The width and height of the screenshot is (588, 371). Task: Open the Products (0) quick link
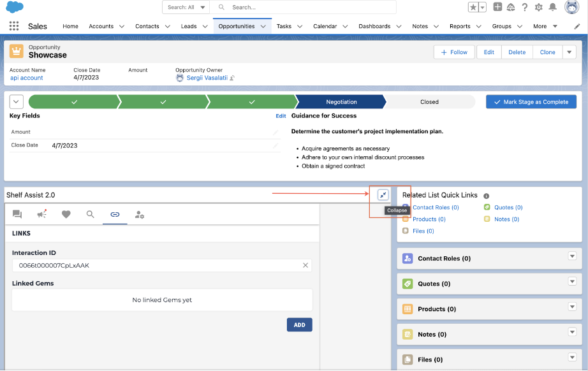429,219
